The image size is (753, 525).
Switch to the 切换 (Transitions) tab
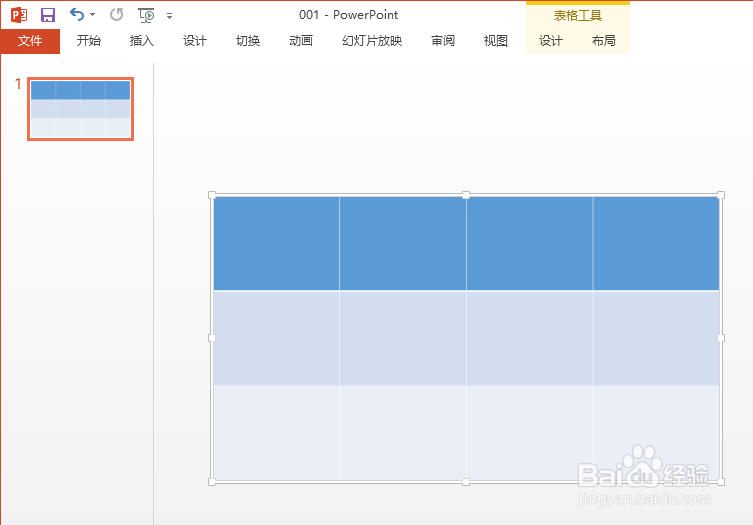coord(248,41)
